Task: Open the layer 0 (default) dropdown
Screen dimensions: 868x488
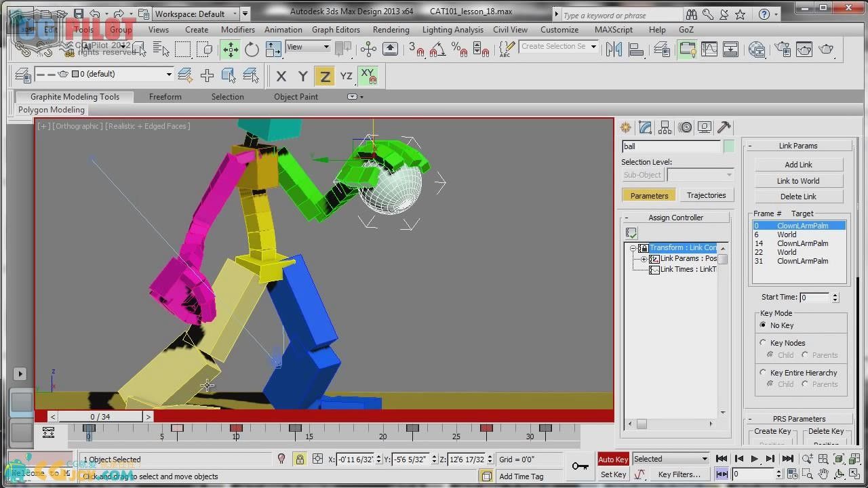Action: [x=104, y=74]
